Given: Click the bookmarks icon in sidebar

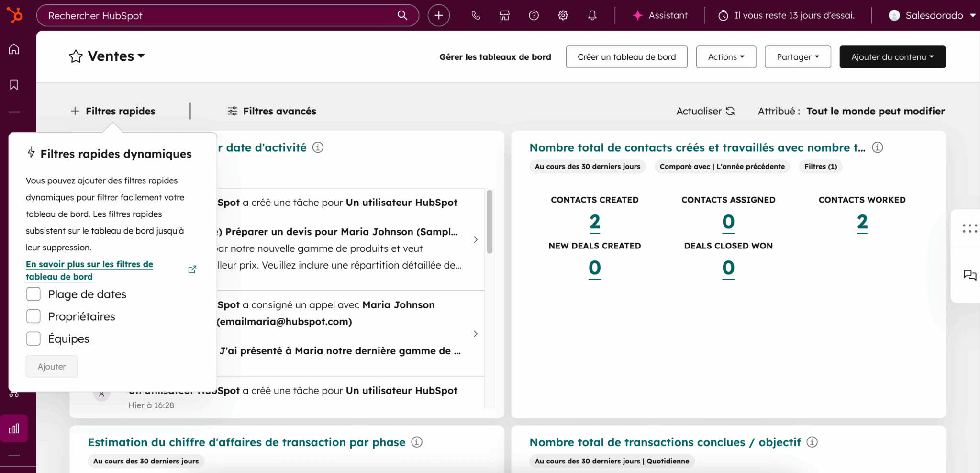Looking at the screenshot, I should (x=14, y=85).
